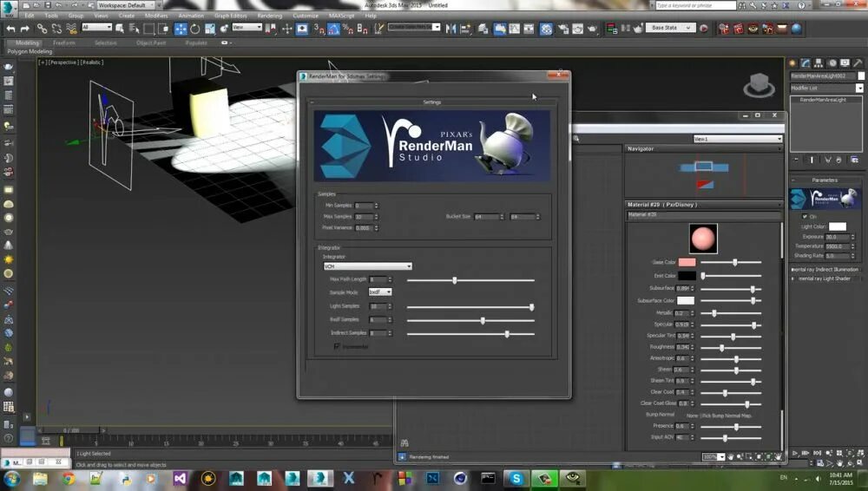Open Select by Name list
The image size is (868, 491).
tap(134, 29)
